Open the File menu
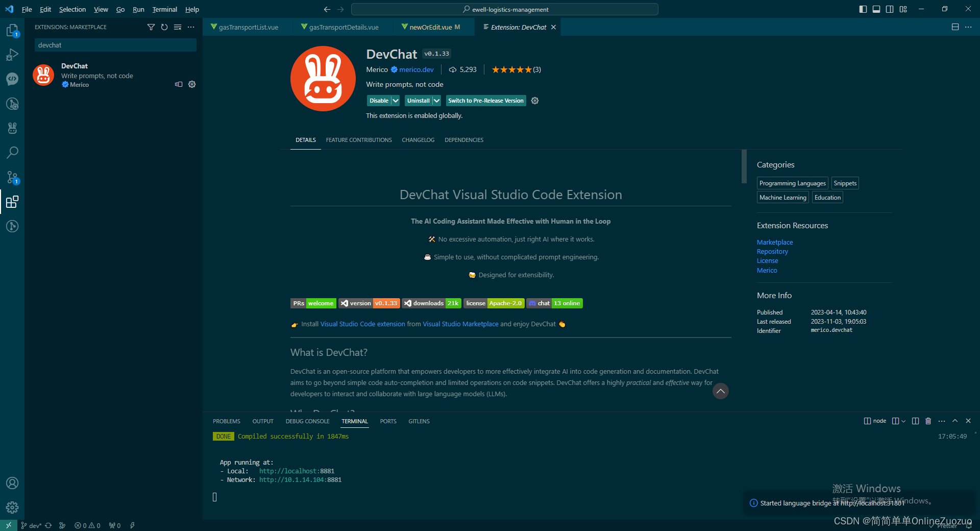 pos(27,9)
